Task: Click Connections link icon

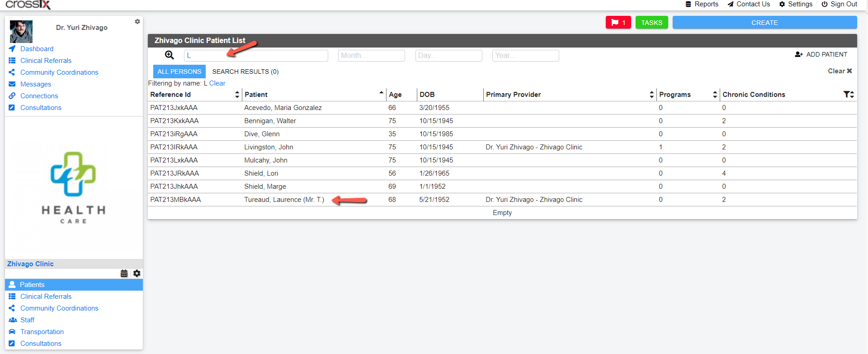Action: coord(12,96)
